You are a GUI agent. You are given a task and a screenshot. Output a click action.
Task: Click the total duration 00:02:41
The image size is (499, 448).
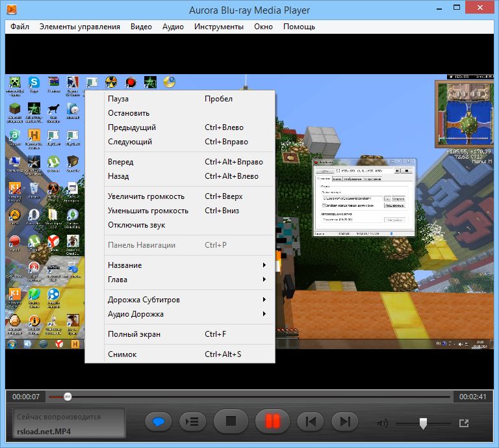(472, 397)
